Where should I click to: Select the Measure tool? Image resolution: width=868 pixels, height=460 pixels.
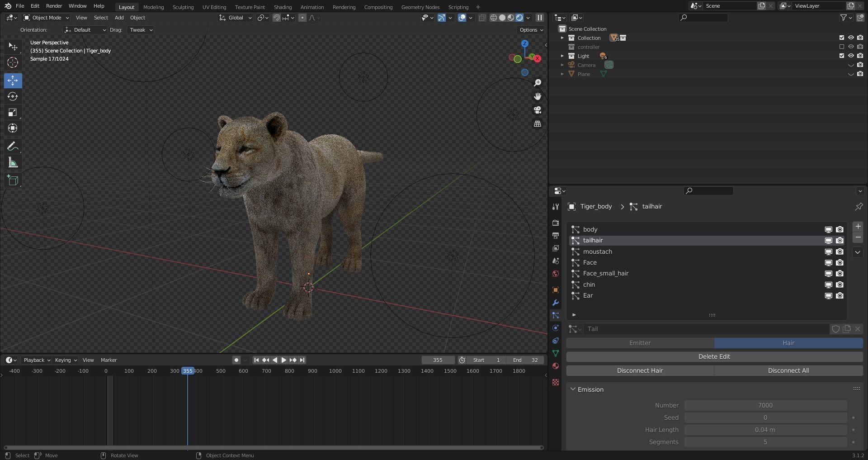click(13, 162)
